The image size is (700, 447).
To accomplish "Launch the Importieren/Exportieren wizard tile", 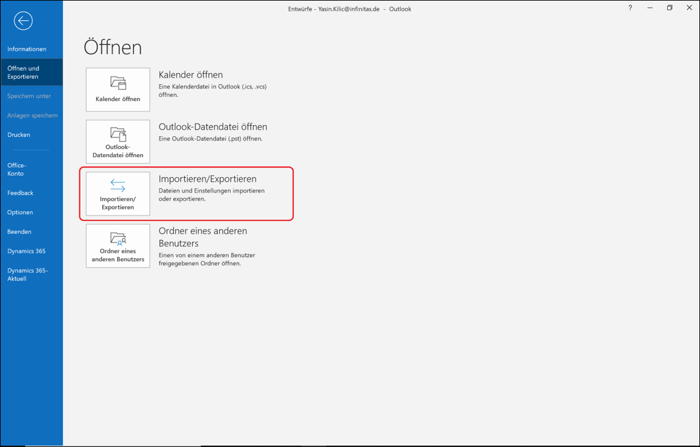I will [x=118, y=194].
